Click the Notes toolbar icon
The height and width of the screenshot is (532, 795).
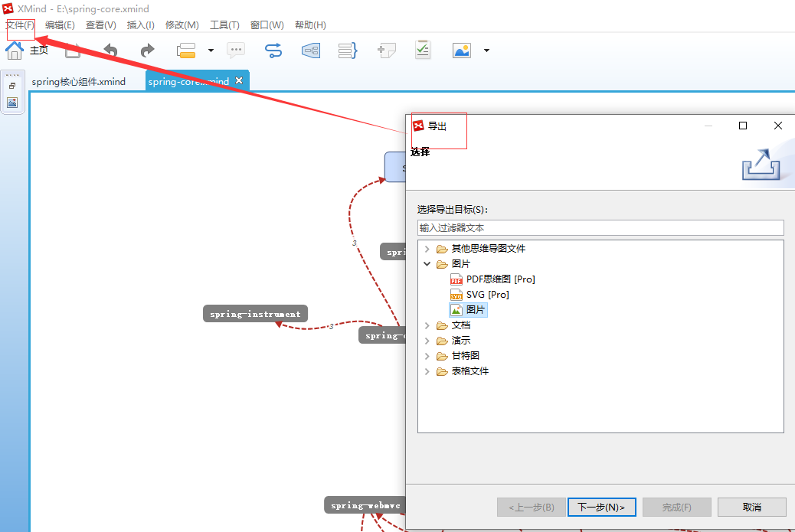click(x=387, y=51)
